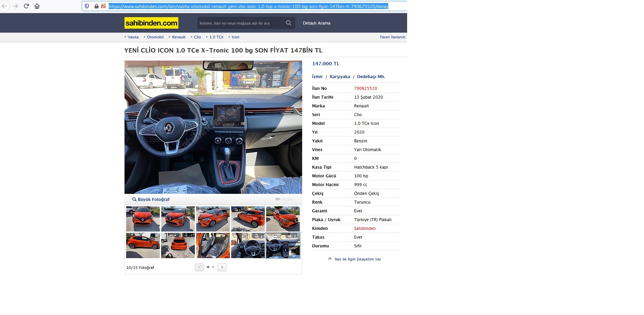Viewport: 644px width, 315px height.
Task: Open the sahibinden.com logo home link
Action: (151, 23)
